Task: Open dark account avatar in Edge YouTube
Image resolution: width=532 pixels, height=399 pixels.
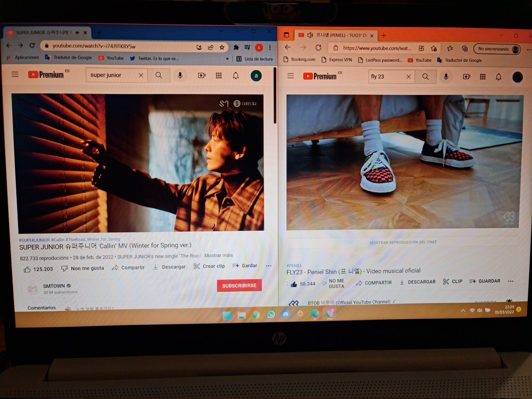Action: (517, 77)
